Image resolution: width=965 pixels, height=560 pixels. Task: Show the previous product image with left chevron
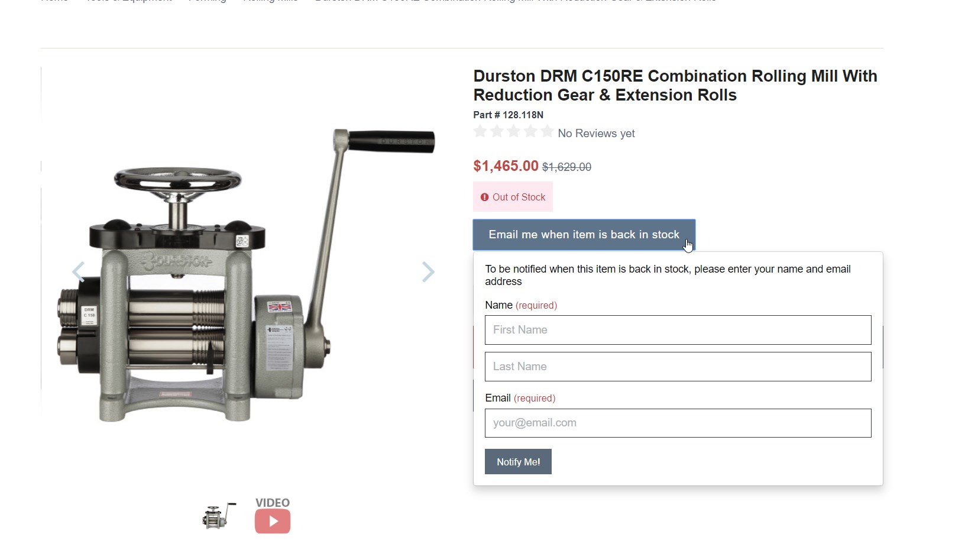[x=78, y=272]
